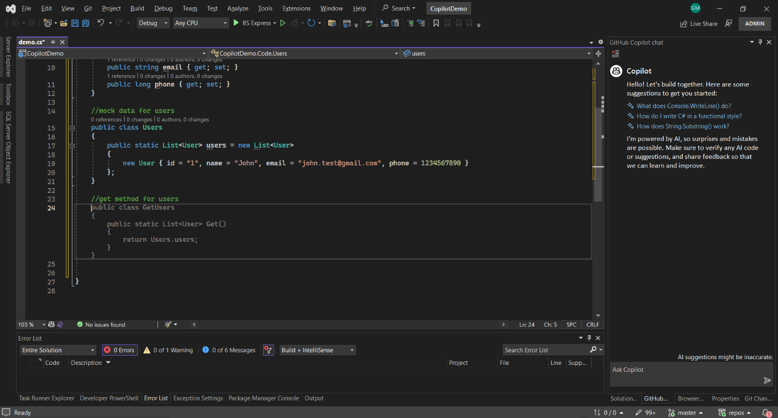778x418 pixels.
Task: Click the new thread icon in the Copilot chat
Action: [615, 53]
